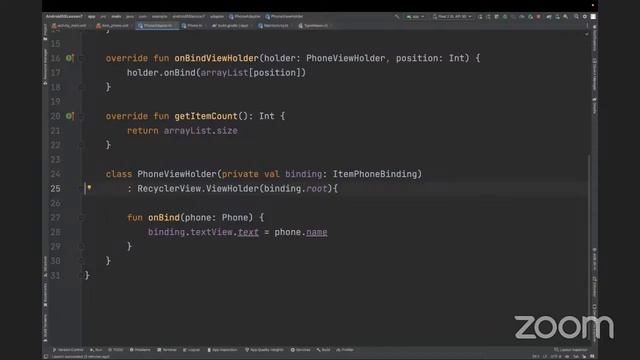640x360 pixels.
Task: Open the build.gradle (:app) tab
Action: (x=231, y=26)
